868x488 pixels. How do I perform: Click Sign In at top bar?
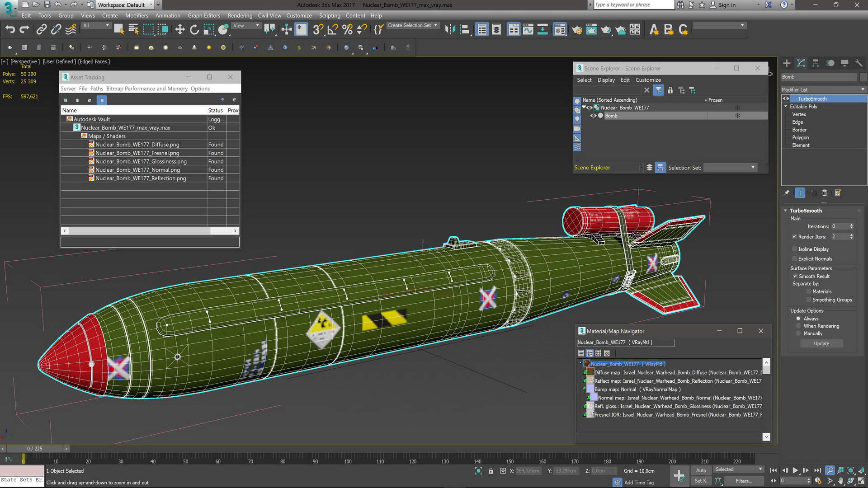pos(727,5)
